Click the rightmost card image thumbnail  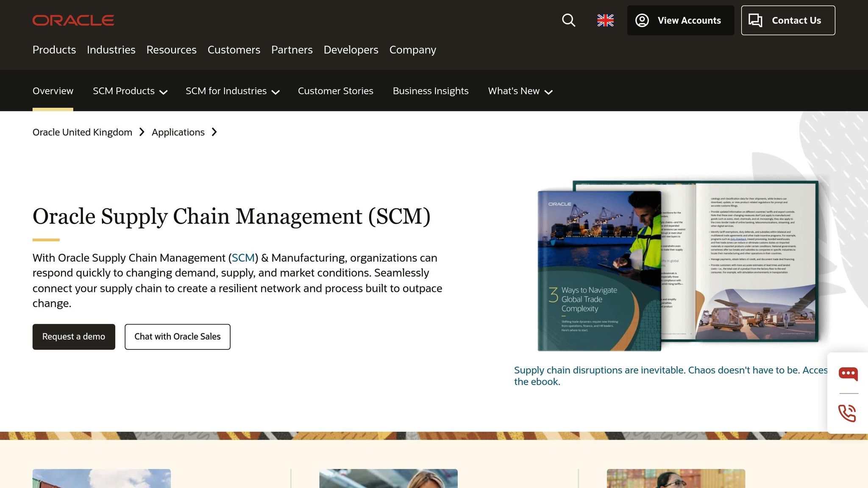(x=676, y=478)
